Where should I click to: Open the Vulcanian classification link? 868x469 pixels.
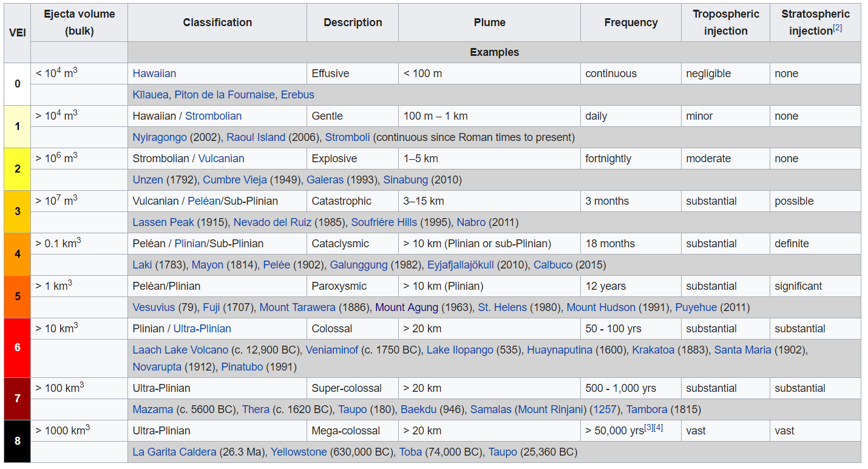click(221, 159)
